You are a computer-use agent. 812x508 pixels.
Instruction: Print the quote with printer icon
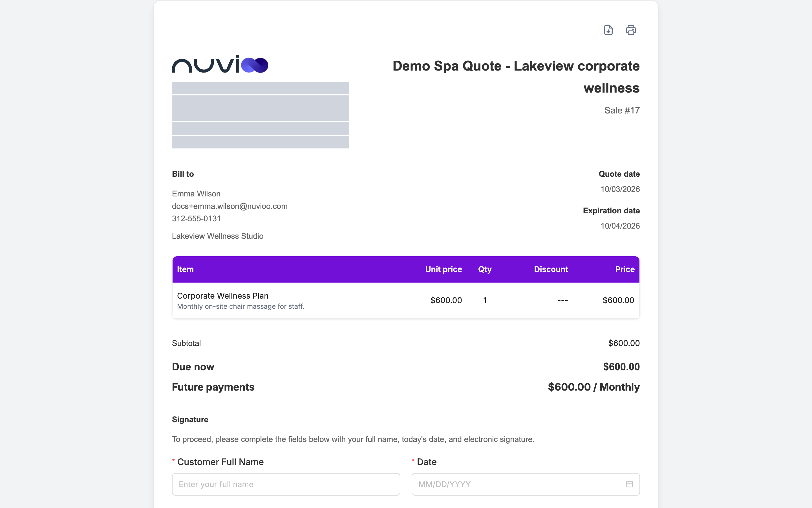coord(631,30)
